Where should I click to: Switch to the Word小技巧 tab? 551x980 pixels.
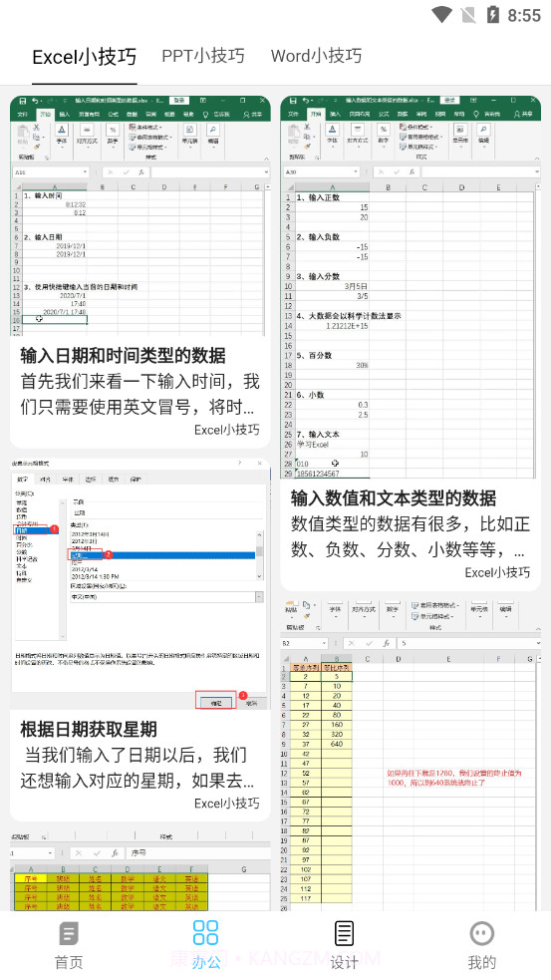coord(316,56)
